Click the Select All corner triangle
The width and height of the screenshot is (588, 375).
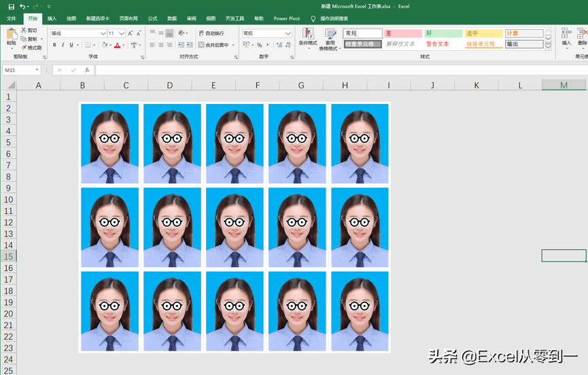[x=12, y=85]
